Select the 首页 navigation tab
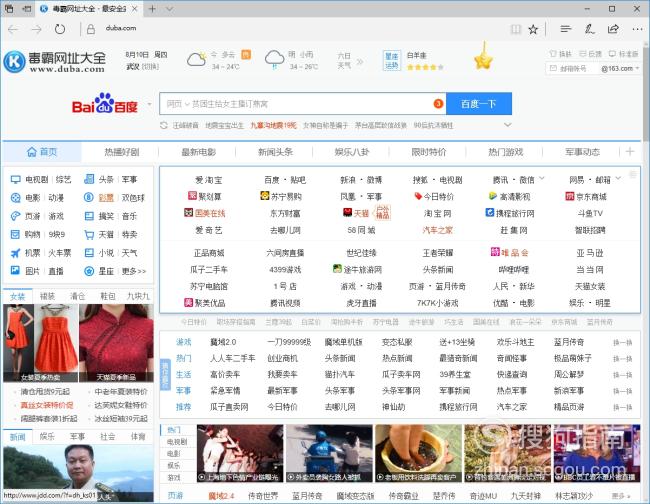Viewport: 650px width, 504px height. (x=42, y=152)
